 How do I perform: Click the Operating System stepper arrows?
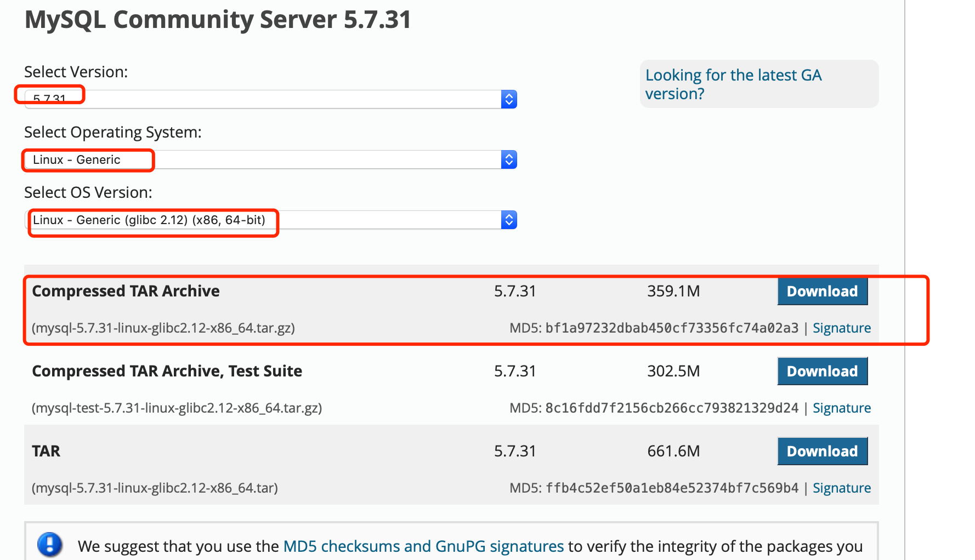[x=509, y=159]
